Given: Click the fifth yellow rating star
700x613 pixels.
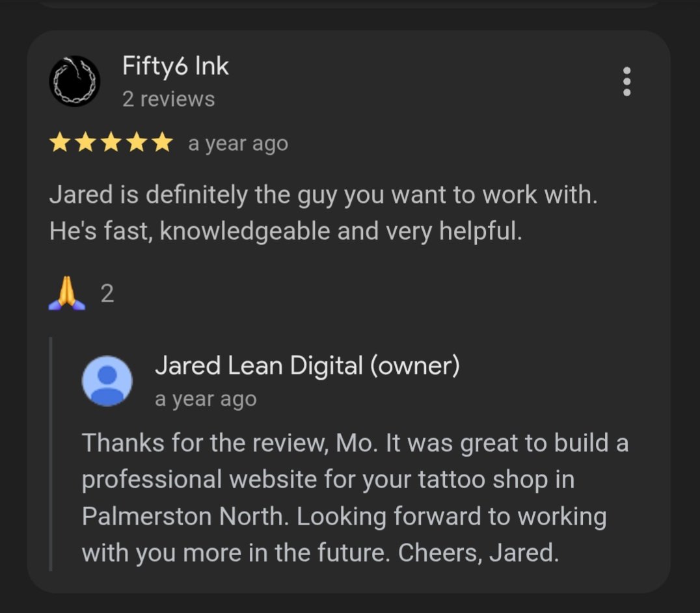Looking at the screenshot, I should click(x=162, y=143).
